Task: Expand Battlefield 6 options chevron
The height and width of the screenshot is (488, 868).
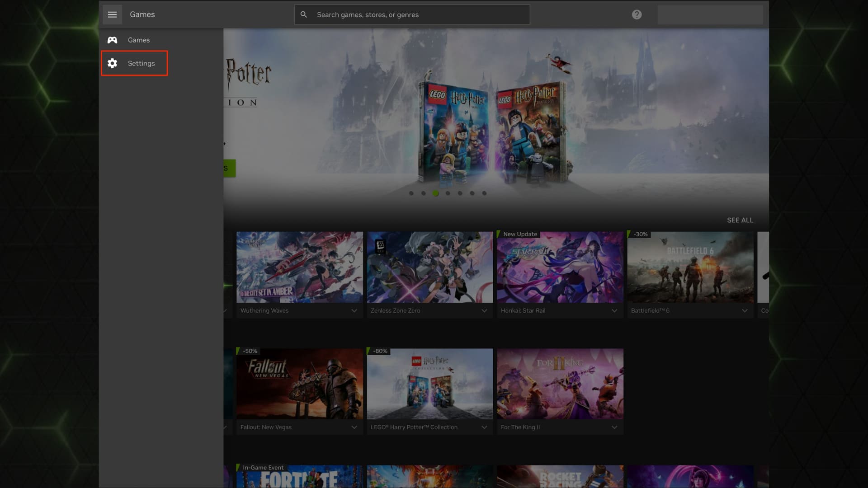Action: tap(744, 311)
